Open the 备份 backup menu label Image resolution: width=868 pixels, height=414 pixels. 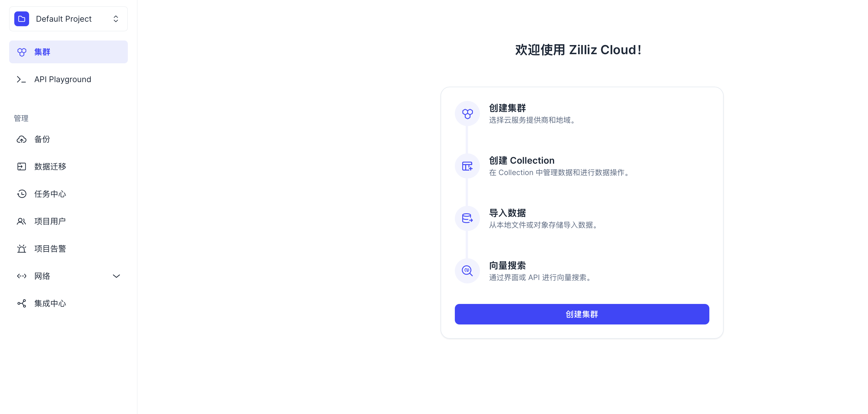43,139
